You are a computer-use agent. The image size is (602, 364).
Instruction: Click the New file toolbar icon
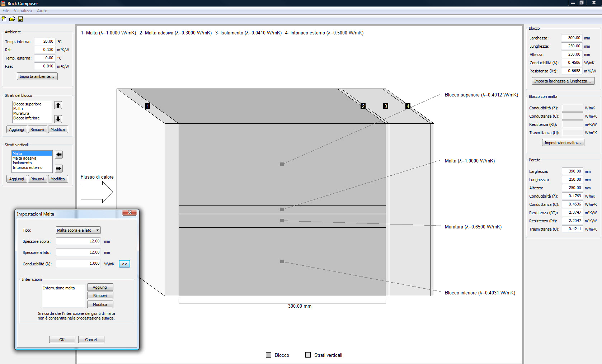[x=4, y=19]
